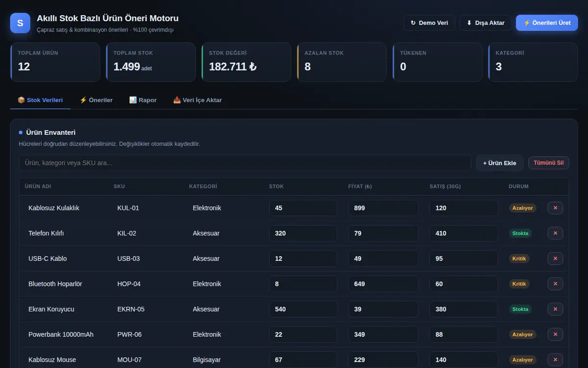Change the price of Powerbank 10000mAh

[383, 335]
